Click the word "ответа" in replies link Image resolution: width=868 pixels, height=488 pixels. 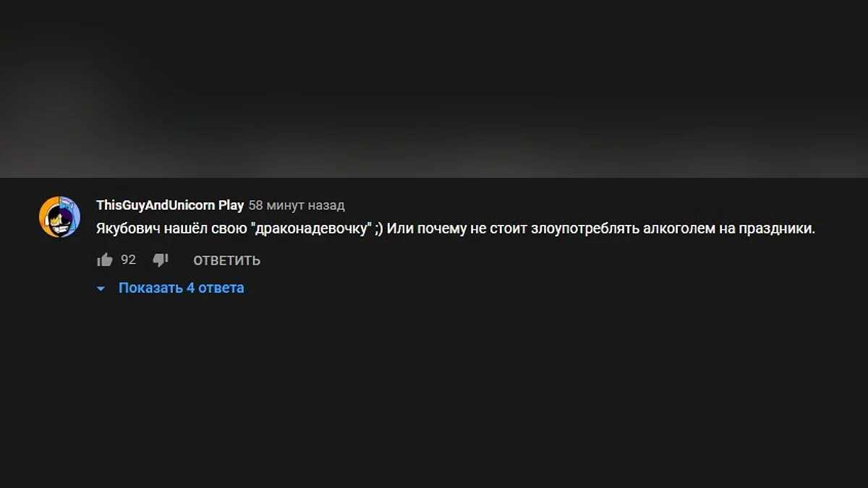221,288
